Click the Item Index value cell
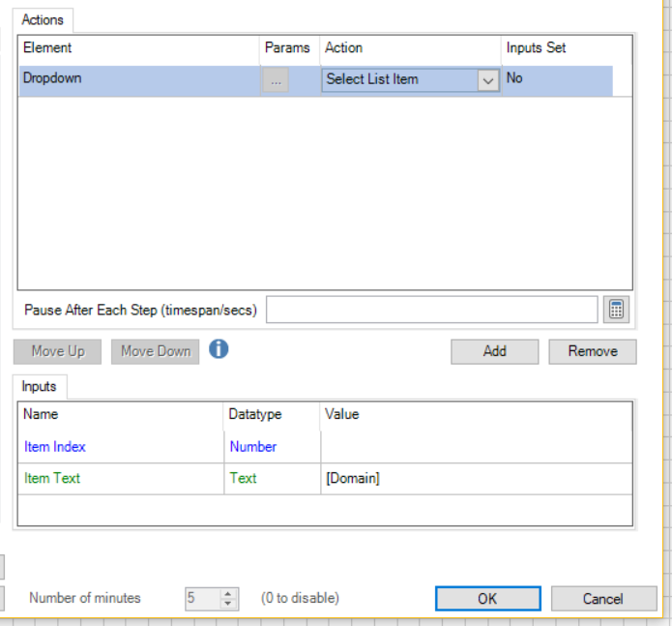Screen dimensions: 672x626 tap(477, 447)
